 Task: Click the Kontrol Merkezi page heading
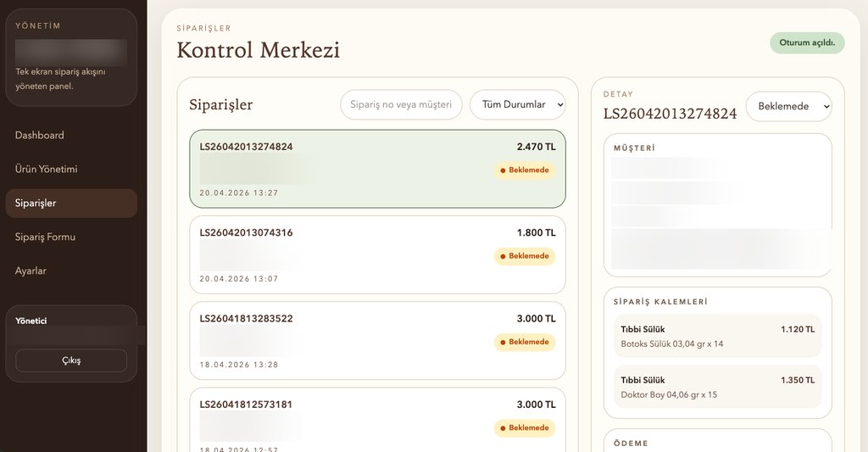click(258, 50)
